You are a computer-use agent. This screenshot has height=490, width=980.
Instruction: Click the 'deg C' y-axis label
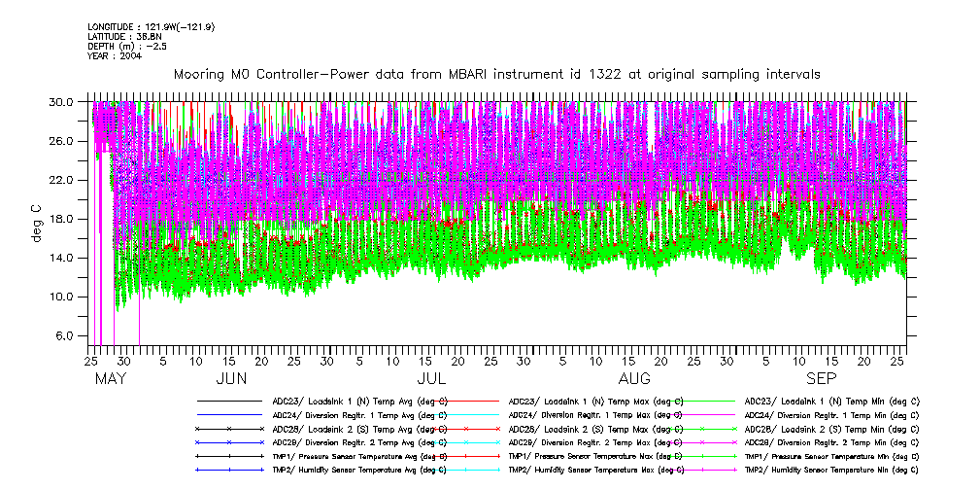pyautogui.click(x=38, y=222)
